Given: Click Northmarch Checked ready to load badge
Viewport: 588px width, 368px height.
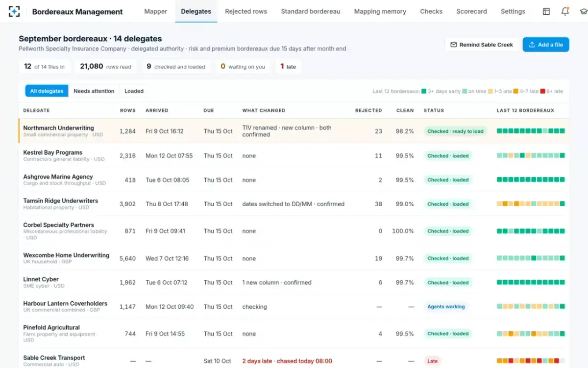Looking at the screenshot, I should coord(455,131).
